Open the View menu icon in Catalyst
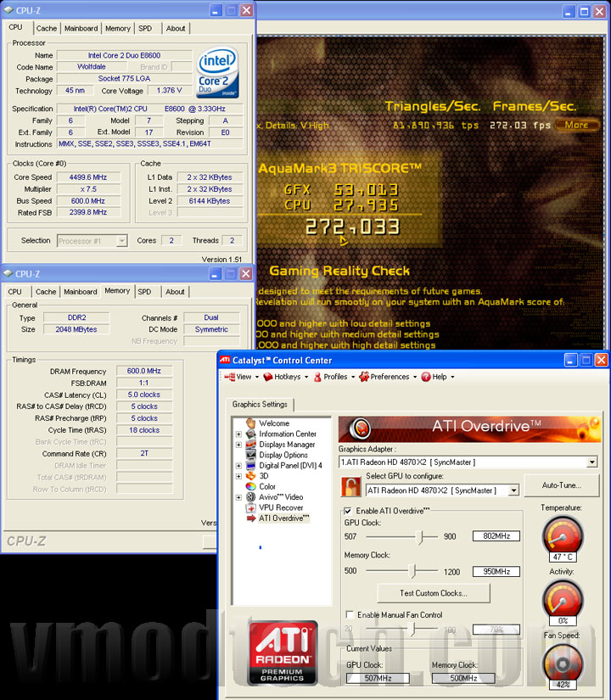Screen dimensions: 611x700 [230, 377]
